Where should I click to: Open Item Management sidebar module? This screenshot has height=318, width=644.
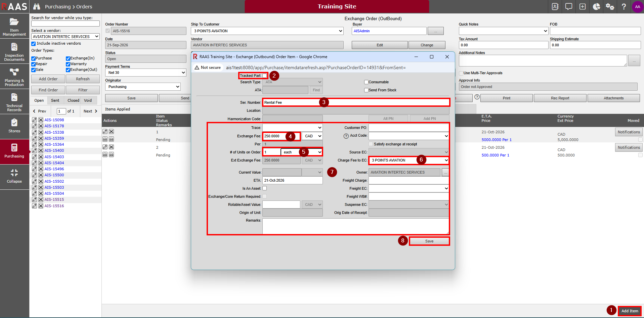[14, 26]
